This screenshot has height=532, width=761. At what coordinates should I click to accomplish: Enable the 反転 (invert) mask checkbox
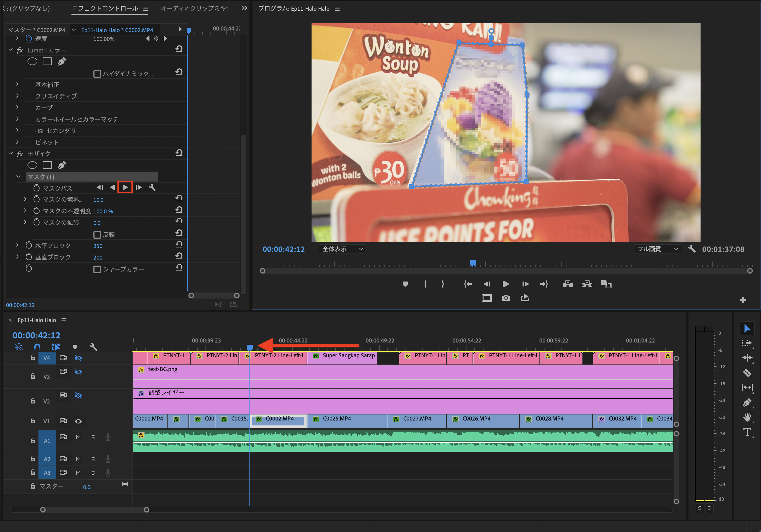pyautogui.click(x=97, y=235)
